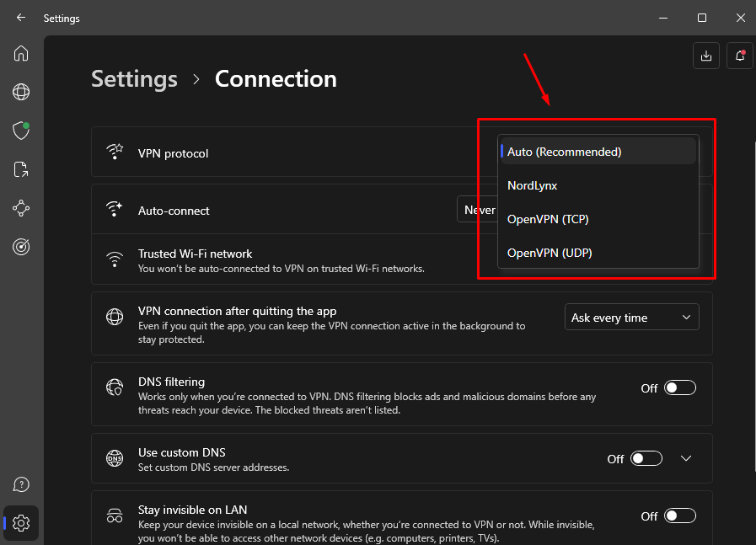Toggle the Use custom DNS switch
756x545 pixels.
point(646,458)
